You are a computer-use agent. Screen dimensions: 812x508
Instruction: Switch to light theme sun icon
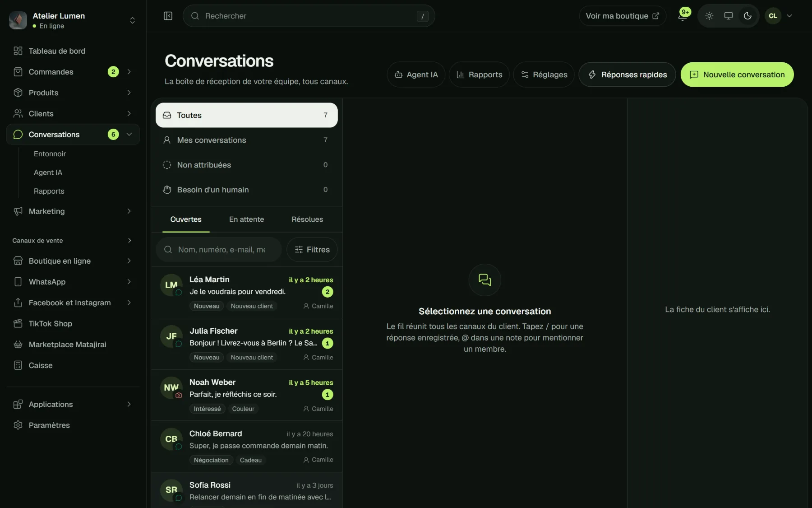coord(709,16)
